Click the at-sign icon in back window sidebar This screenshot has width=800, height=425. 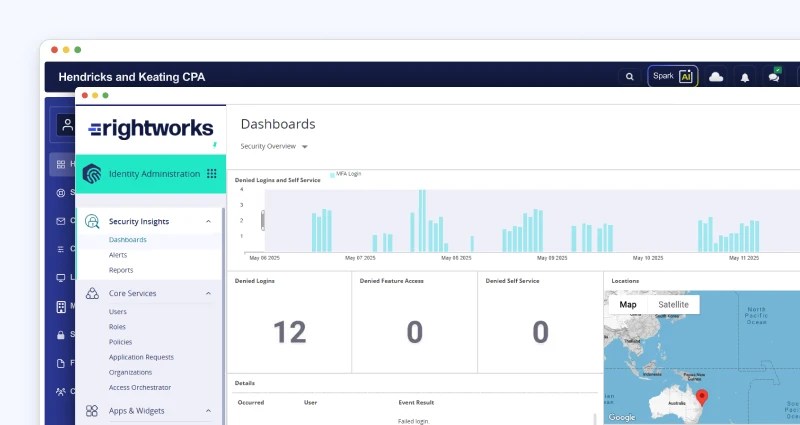pyautogui.click(x=61, y=193)
